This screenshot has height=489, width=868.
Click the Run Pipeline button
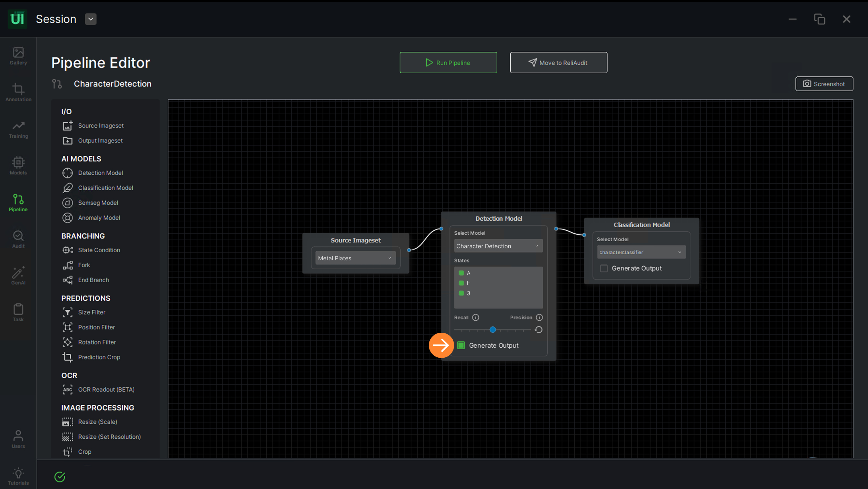tap(448, 63)
